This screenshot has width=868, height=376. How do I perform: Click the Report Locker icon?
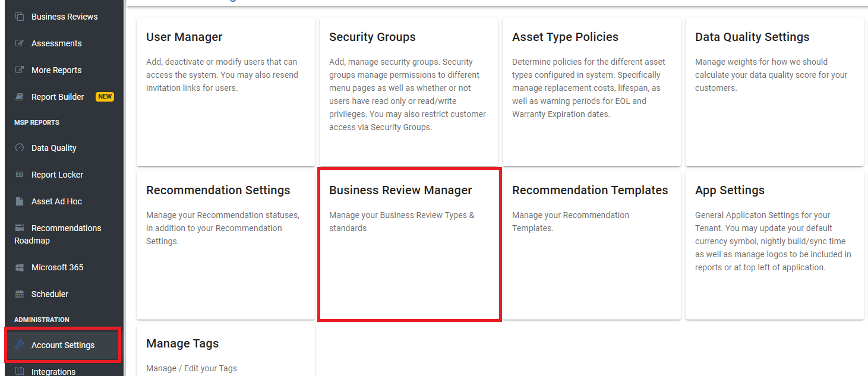(x=20, y=175)
